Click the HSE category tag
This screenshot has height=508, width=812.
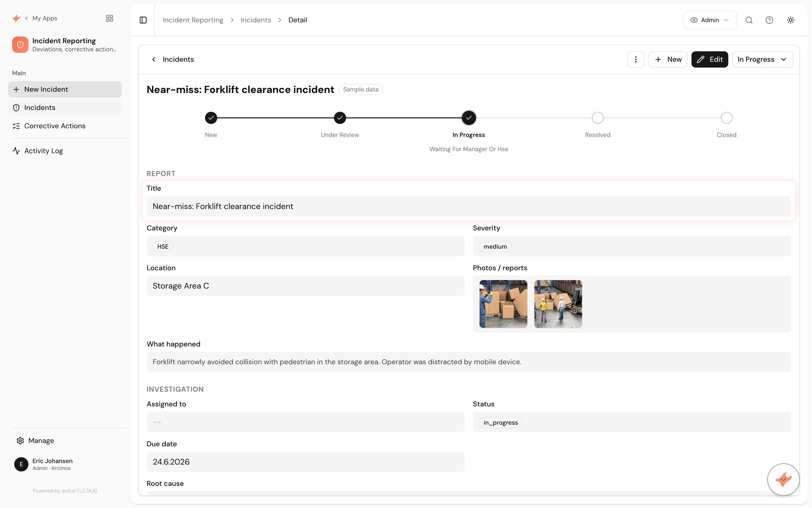163,247
